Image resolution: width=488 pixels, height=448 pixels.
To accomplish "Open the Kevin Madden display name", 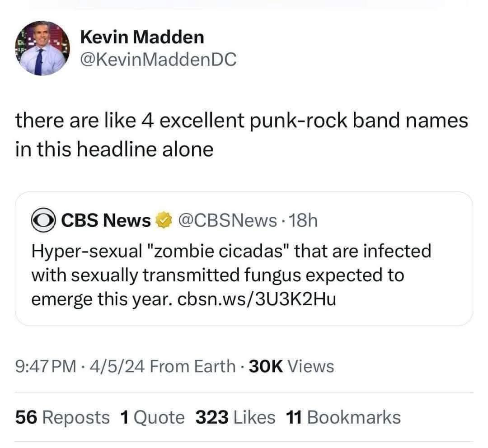I will 142,37.
